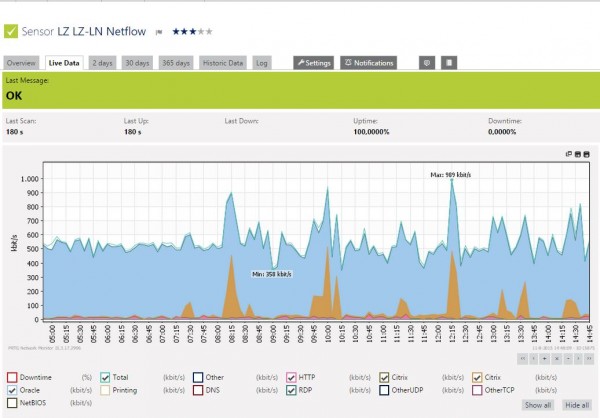Set priority with the fifth star
The height and width of the screenshot is (418, 600).
point(209,31)
